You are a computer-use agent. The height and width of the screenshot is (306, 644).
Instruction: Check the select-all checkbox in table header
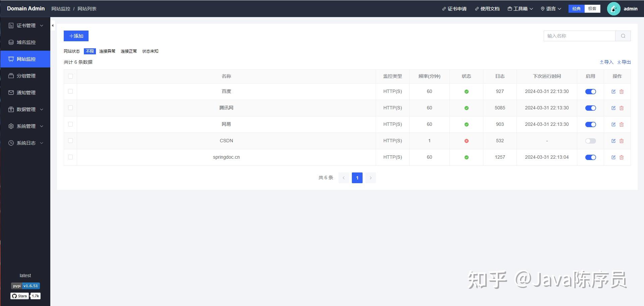click(70, 76)
